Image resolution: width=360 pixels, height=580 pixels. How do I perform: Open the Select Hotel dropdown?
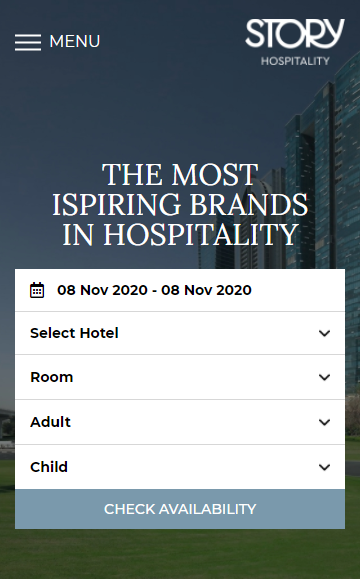180,333
